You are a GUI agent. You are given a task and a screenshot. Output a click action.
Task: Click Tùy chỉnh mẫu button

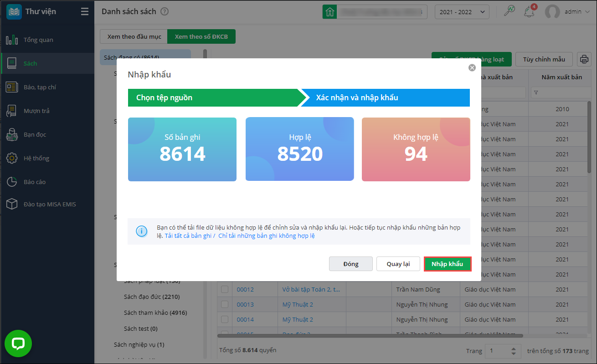544,59
